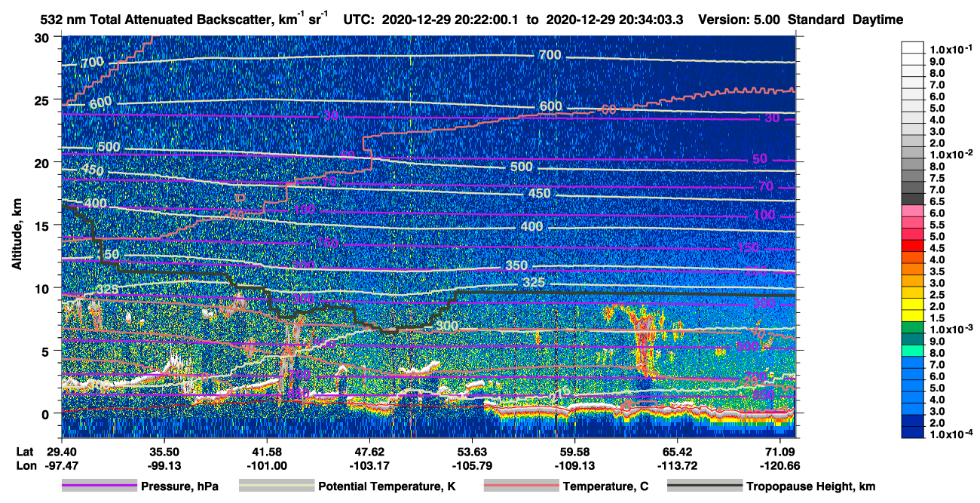The image size is (980, 503).
Task: Click the dark Tropopause Height legend line
Action: pos(704,486)
